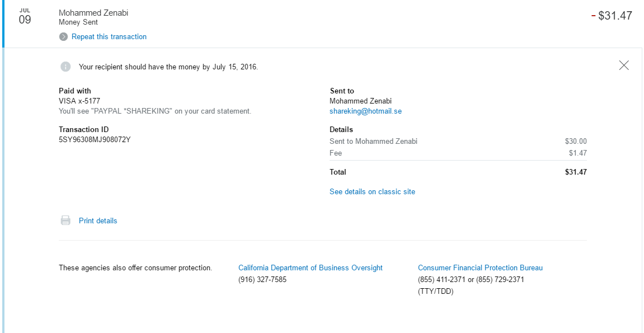Click the -$31.47 amount in the header
Viewport: 644px width, 333px height.
[x=612, y=16]
